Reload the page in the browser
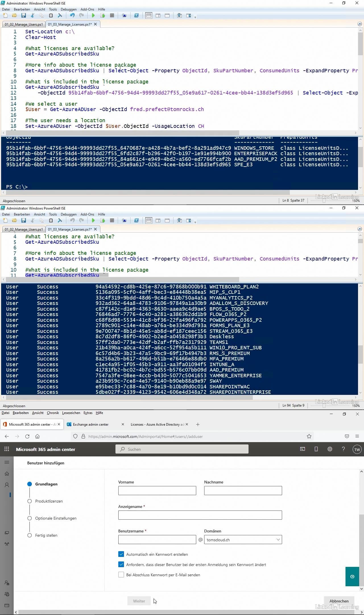Screen dimensions: 364x615 [x=27, y=436]
